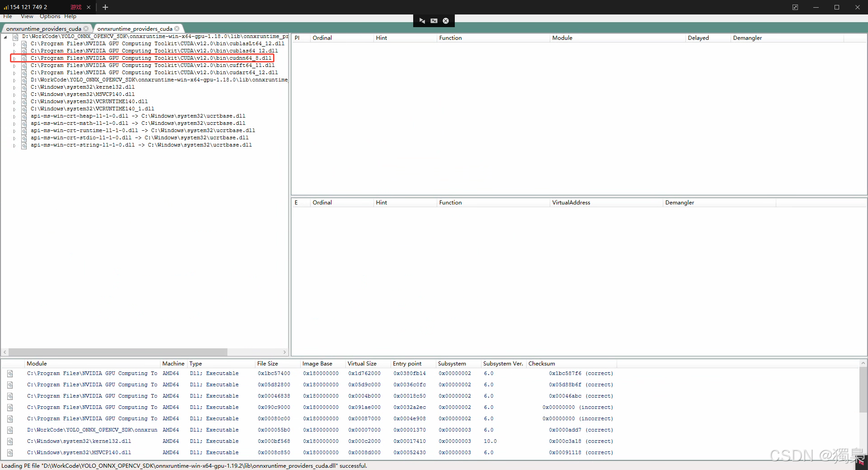
Task: Sort module list by Machine column header
Action: coord(174,364)
